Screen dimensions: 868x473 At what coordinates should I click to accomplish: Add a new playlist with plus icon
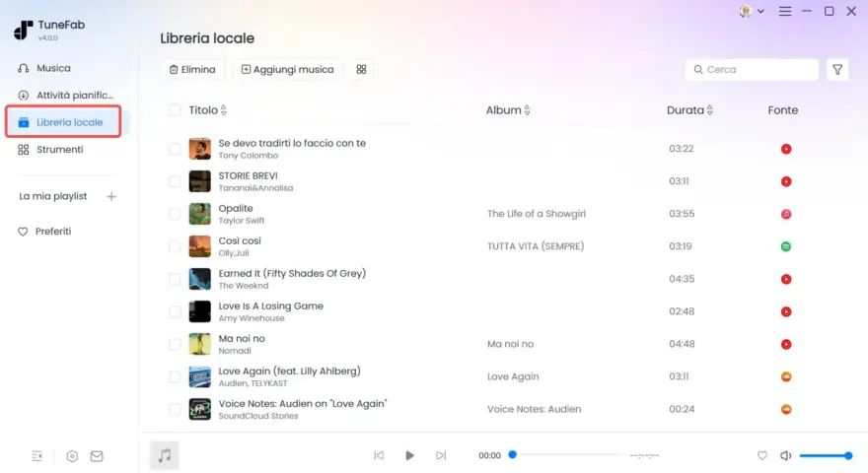[x=111, y=196]
